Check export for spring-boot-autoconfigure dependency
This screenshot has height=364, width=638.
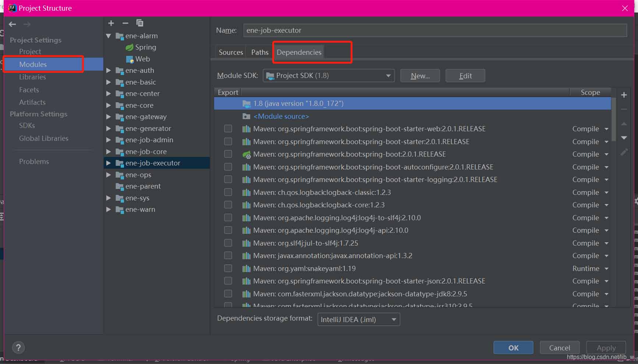(x=228, y=167)
